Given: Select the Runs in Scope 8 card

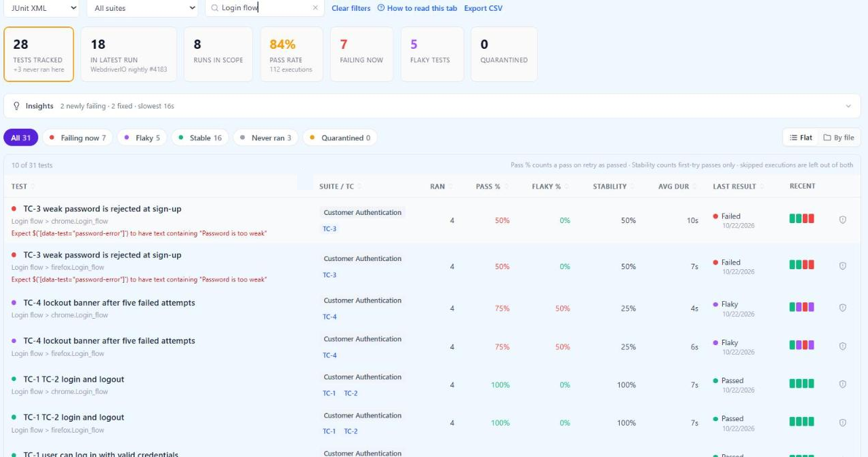Looking at the screenshot, I should pyautogui.click(x=218, y=54).
